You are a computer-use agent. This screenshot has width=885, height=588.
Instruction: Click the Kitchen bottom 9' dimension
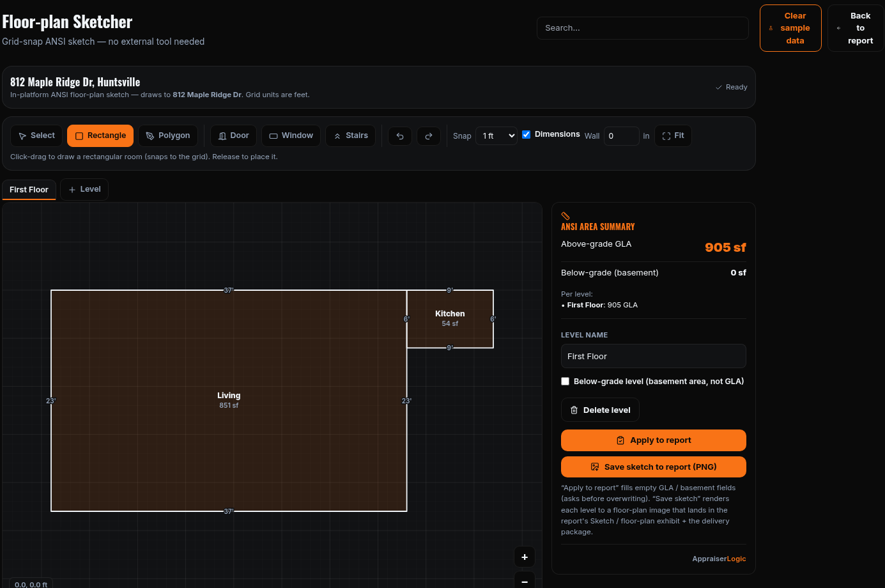click(450, 348)
